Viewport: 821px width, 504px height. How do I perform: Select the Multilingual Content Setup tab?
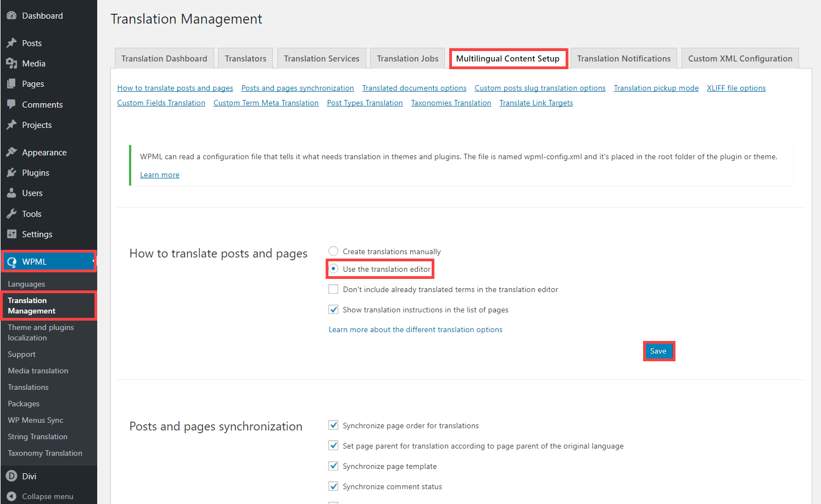508,58
